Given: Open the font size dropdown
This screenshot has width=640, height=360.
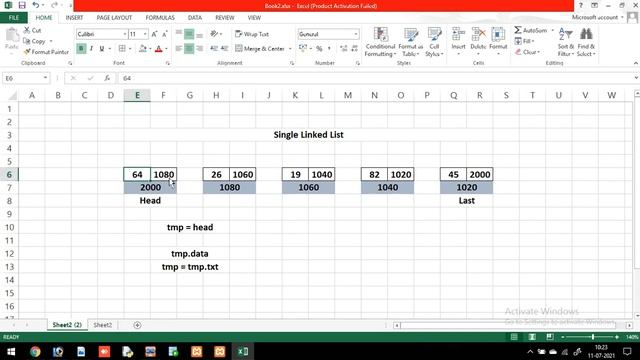Looking at the screenshot, I should click(145, 34).
